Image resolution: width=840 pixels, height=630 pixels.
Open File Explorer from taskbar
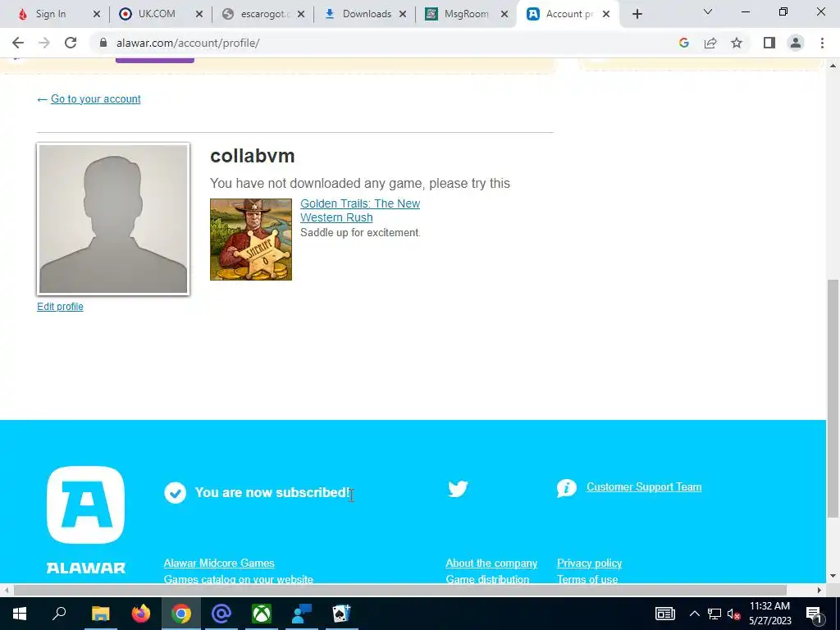(100, 614)
